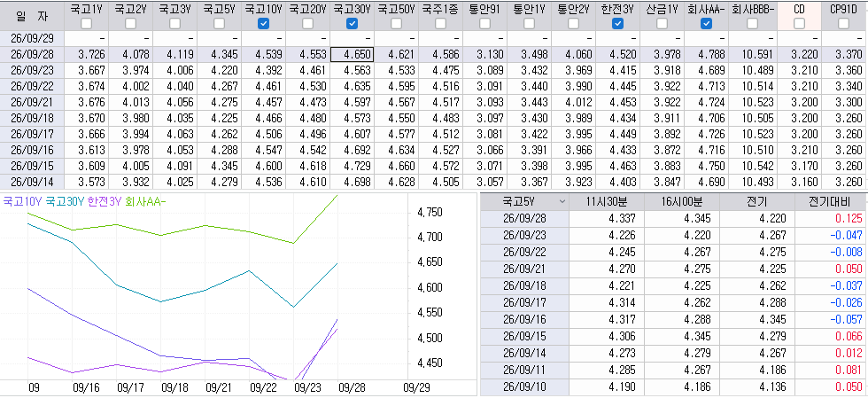Select 통안91 value 3.057 on 26/09/14
The image size is (868, 398).
tap(485, 181)
